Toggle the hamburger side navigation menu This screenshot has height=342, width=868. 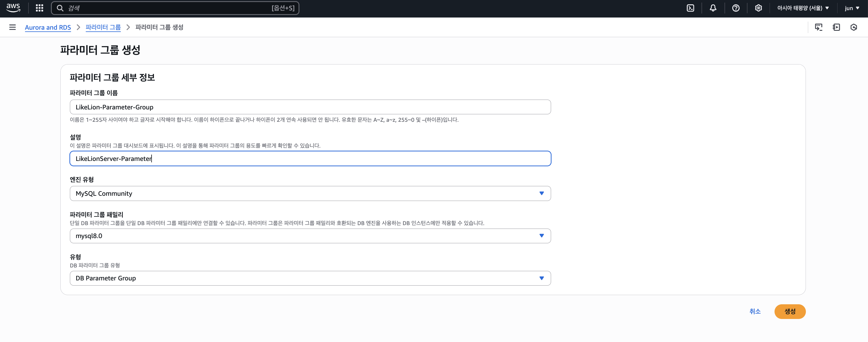coord(12,27)
